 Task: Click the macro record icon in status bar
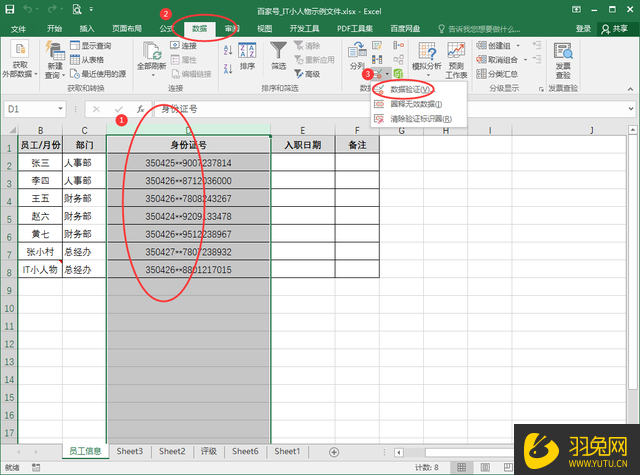(36, 467)
